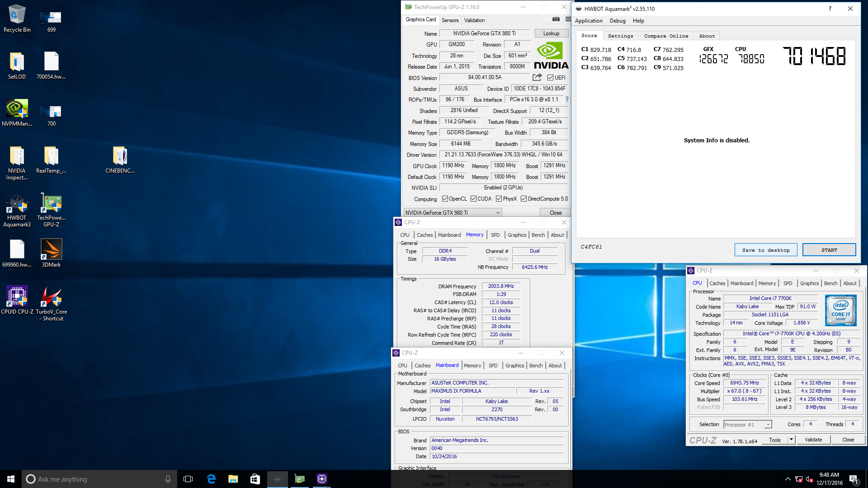Click the Aquamark help question mark button
The image size is (868, 488).
coord(830,9)
